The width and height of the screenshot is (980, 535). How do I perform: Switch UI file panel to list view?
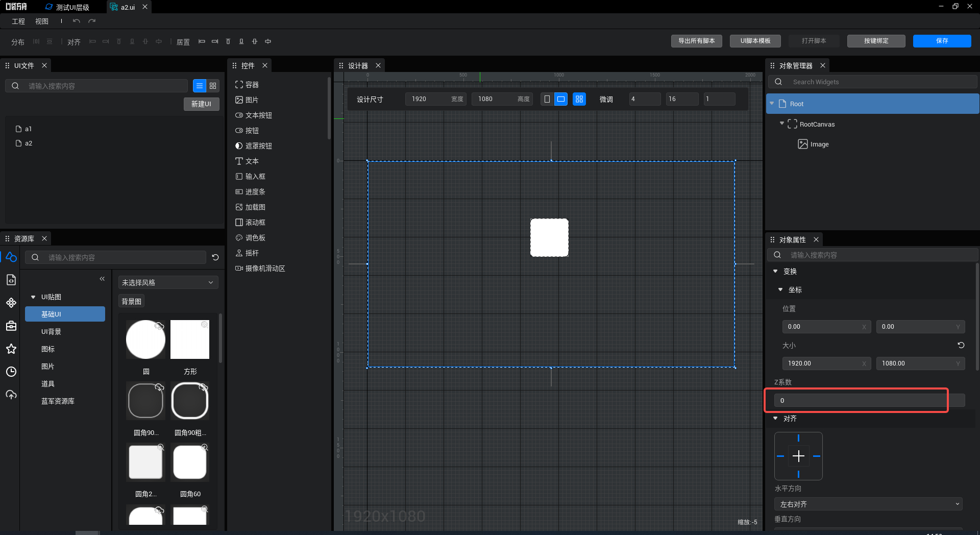[x=200, y=86]
